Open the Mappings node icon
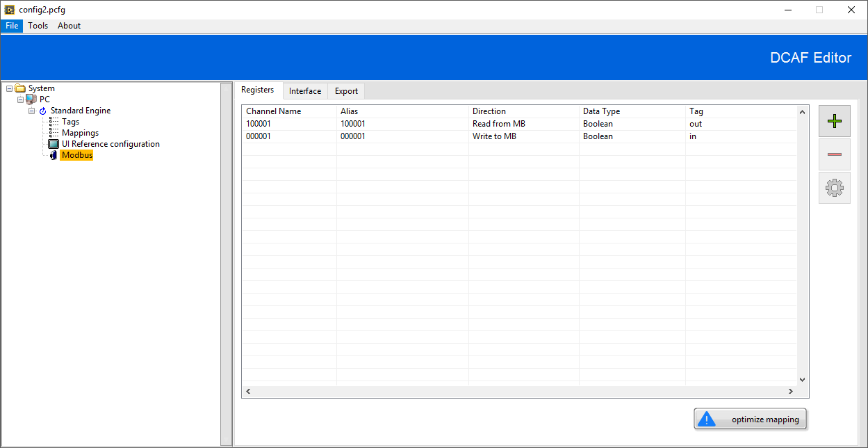The height and width of the screenshot is (448, 868). tap(55, 132)
